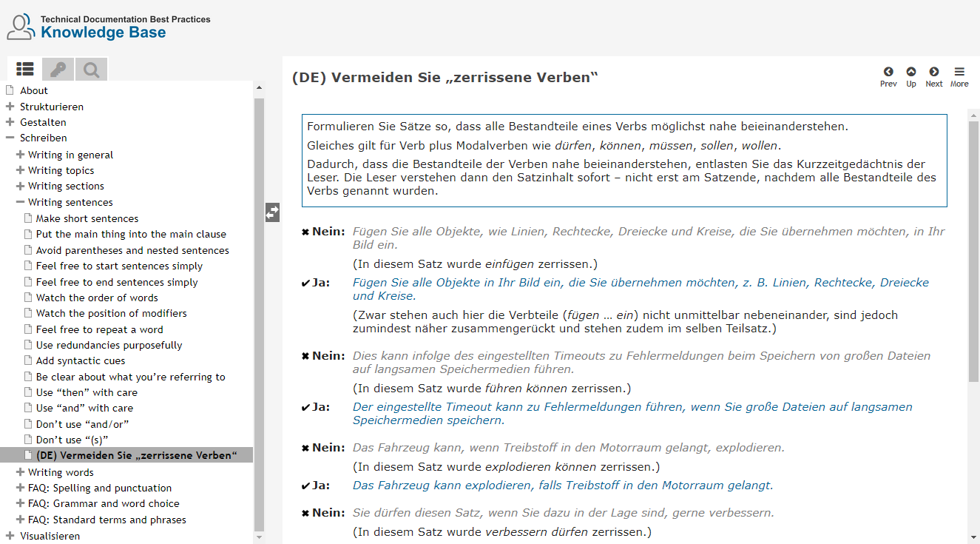The width and height of the screenshot is (980, 544).
Task: Expand the Visualisieren section
Action: (x=10, y=536)
